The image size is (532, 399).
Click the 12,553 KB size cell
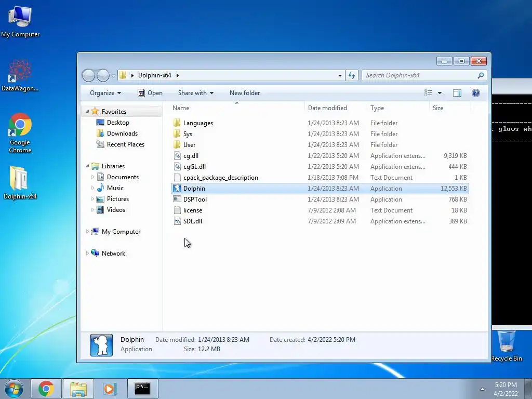[454, 188]
